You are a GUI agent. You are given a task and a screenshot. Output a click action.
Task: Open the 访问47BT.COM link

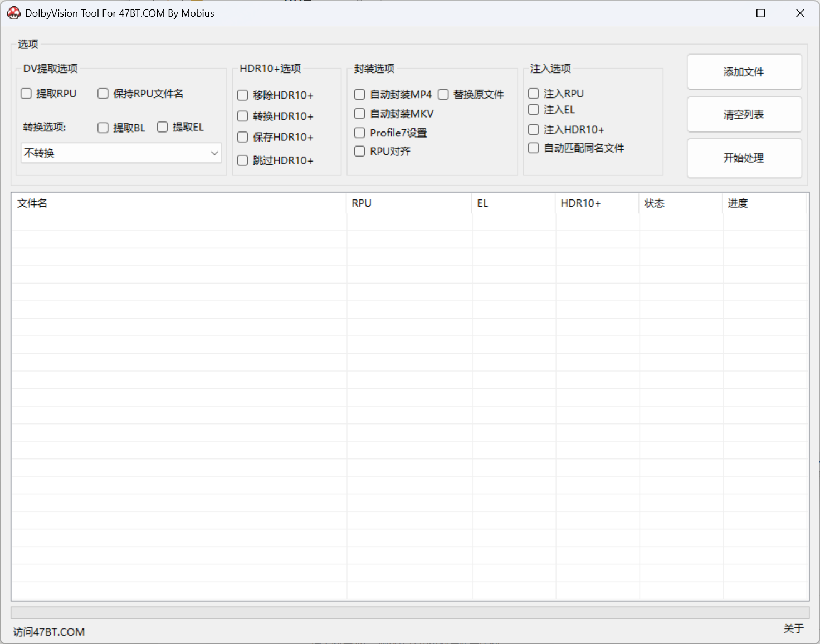click(x=49, y=632)
